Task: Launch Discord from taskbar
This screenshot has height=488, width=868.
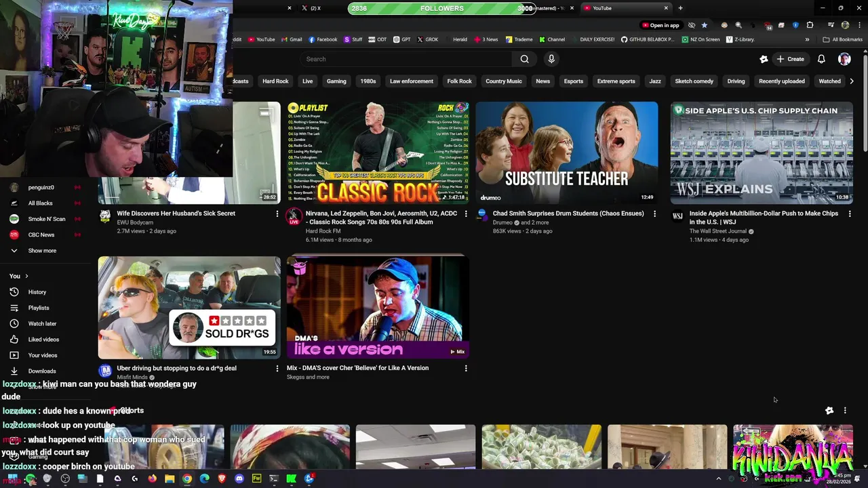Action: [x=239, y=479]
